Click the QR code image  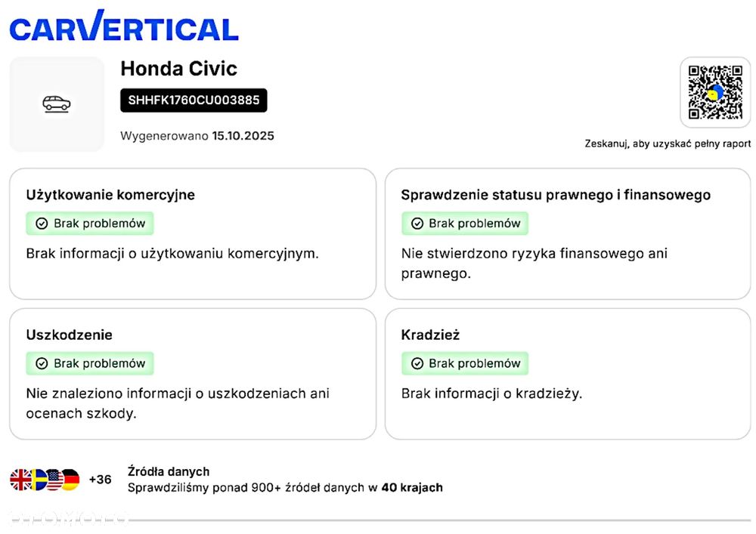tap(714, 92)
